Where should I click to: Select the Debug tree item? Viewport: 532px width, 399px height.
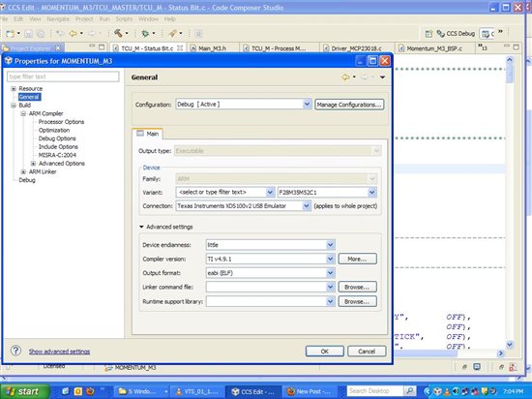pos(27,180)
